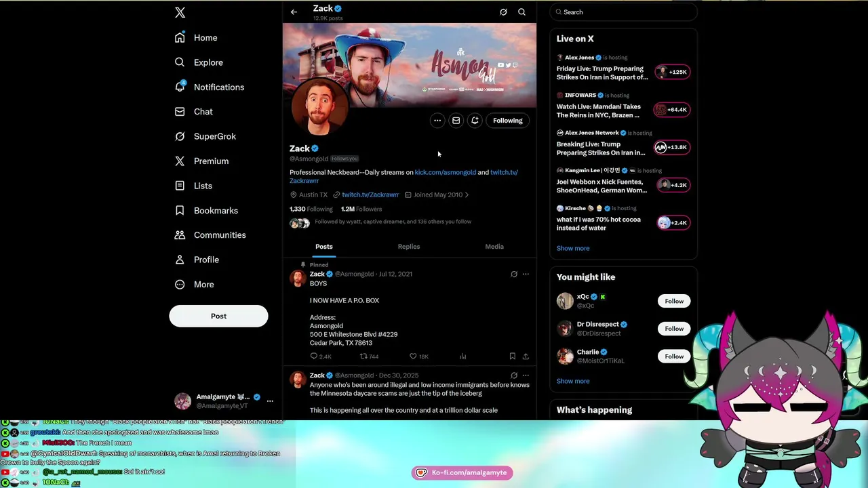Reply to the pinned P.O. Box post
Image resolution: width=868 pixels, height=488 pixels.
(321, 357)
